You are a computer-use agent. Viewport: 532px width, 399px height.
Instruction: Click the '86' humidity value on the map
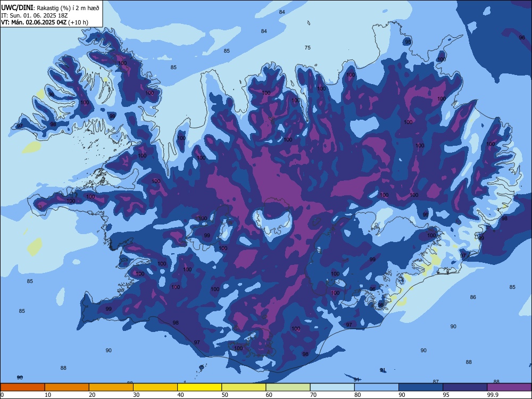(x=473, y=297)
